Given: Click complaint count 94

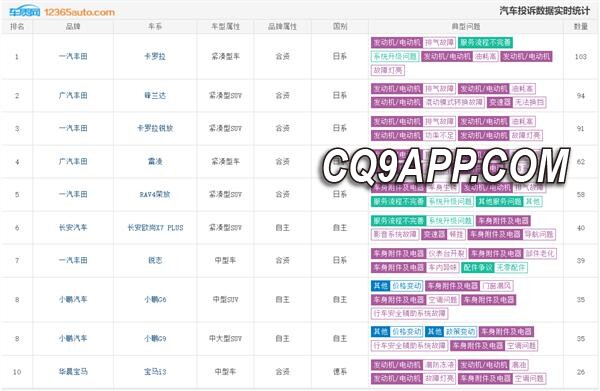Looking at the screenshot, I should tap(581, 95).
